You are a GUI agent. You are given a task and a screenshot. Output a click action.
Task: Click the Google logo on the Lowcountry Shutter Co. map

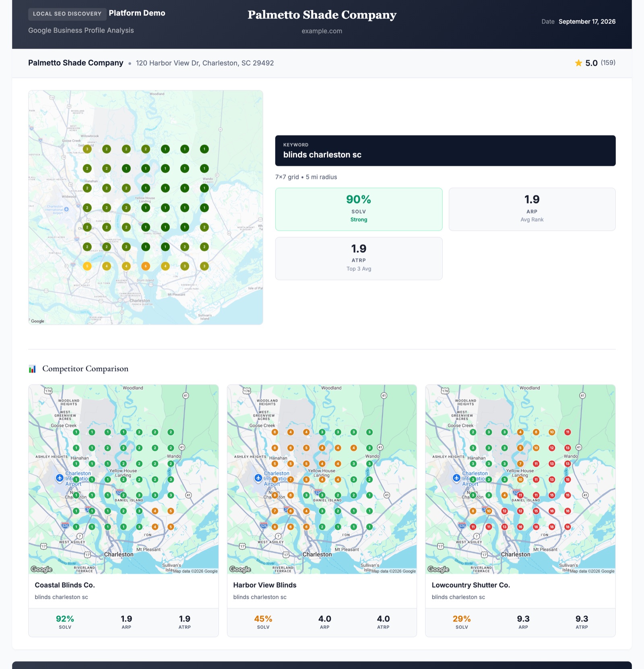(x=438, y=569)
